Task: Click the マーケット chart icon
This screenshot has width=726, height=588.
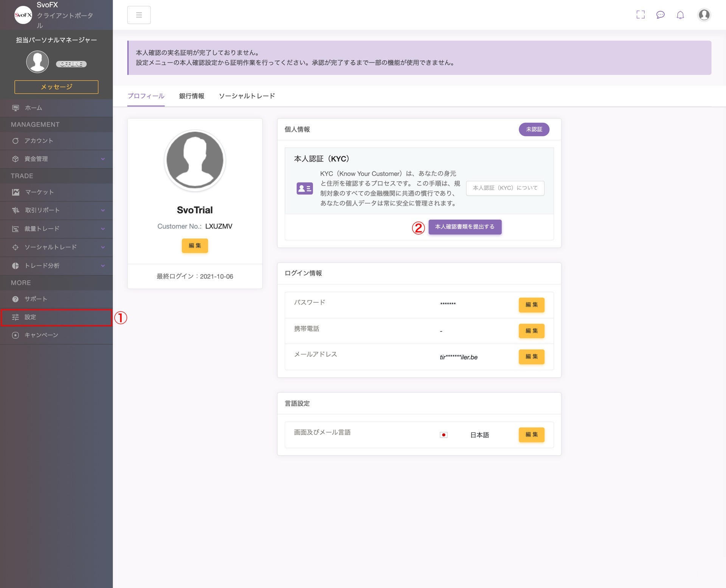Action: pos(16,192)
